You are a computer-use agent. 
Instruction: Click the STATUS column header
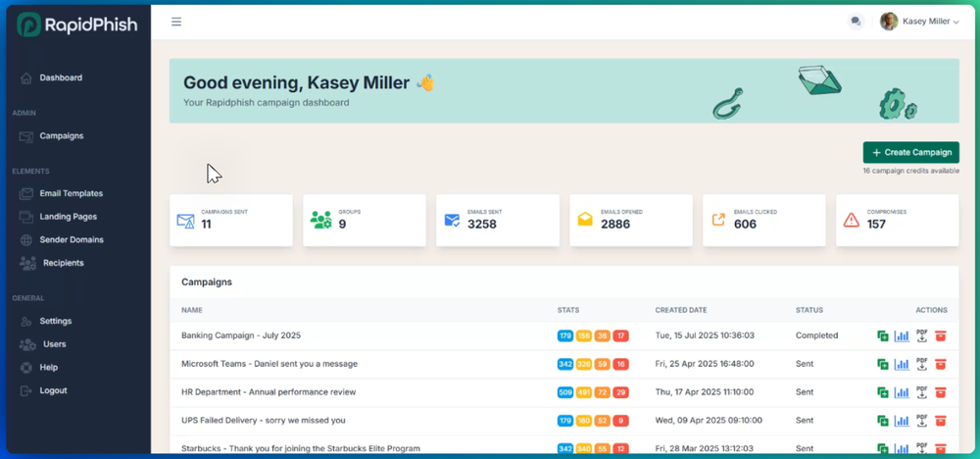click(x=809, y=310)
